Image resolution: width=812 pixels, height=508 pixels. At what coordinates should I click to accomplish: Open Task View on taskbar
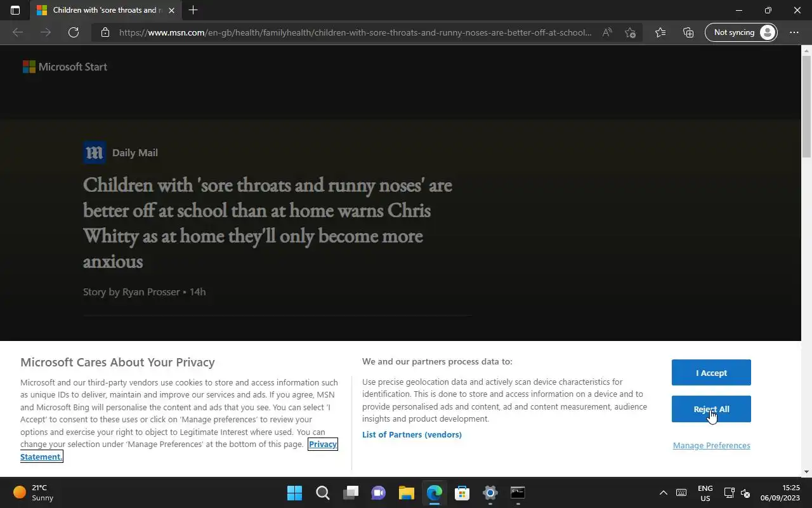pyautogui.click(x=350, y=493)
